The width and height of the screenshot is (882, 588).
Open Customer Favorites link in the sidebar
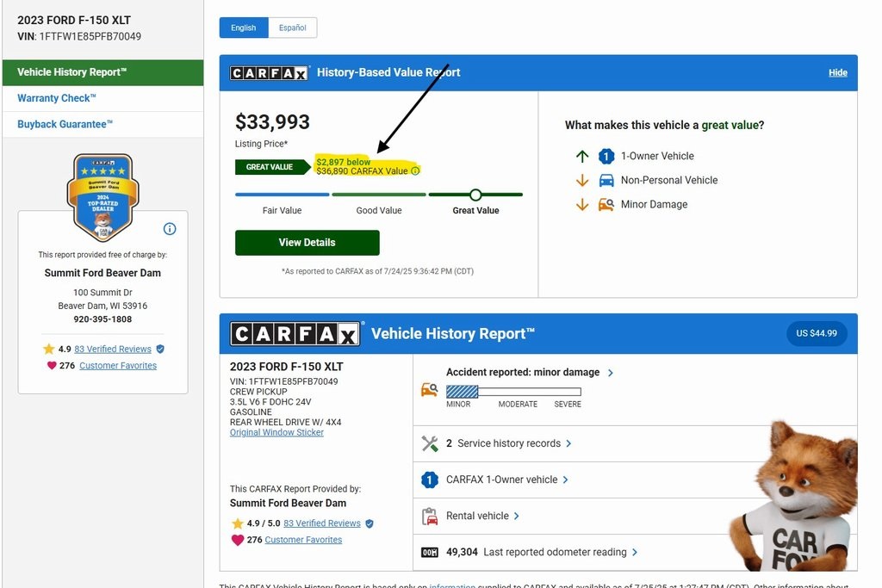pyautogui.click(x=118, y=365)
